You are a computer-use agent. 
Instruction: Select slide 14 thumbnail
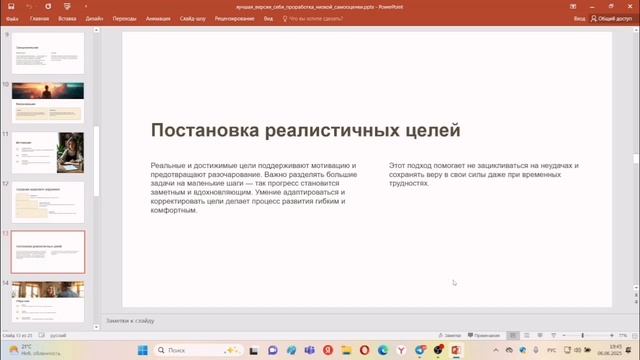click(x=48, y=302)
